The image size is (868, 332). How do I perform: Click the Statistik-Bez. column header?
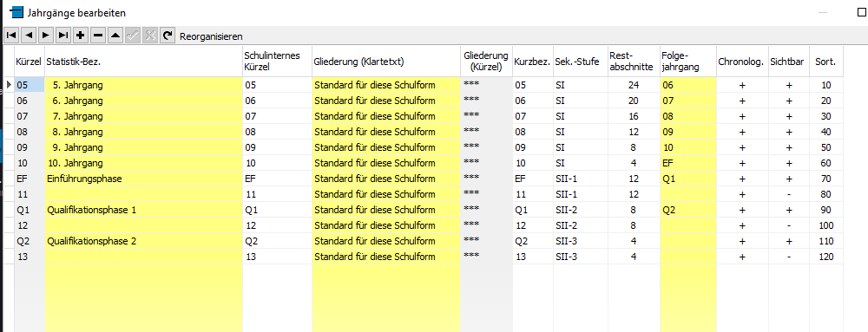(x=143, y=62)
